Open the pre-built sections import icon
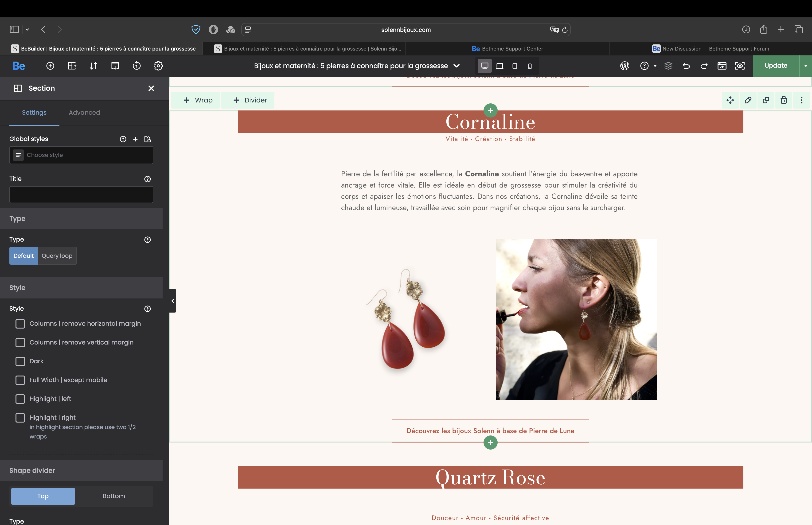Screen dimensions: 812x525 click(115, 66)
